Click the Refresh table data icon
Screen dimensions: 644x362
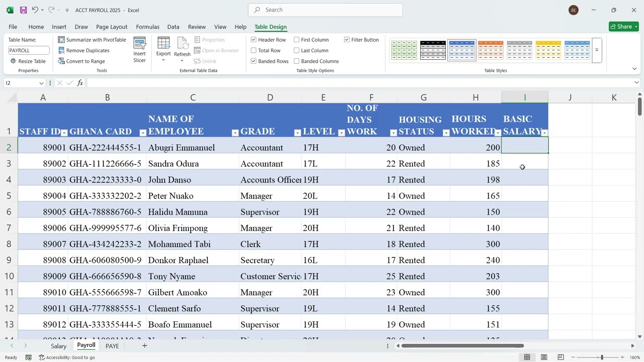pos(182,44)
